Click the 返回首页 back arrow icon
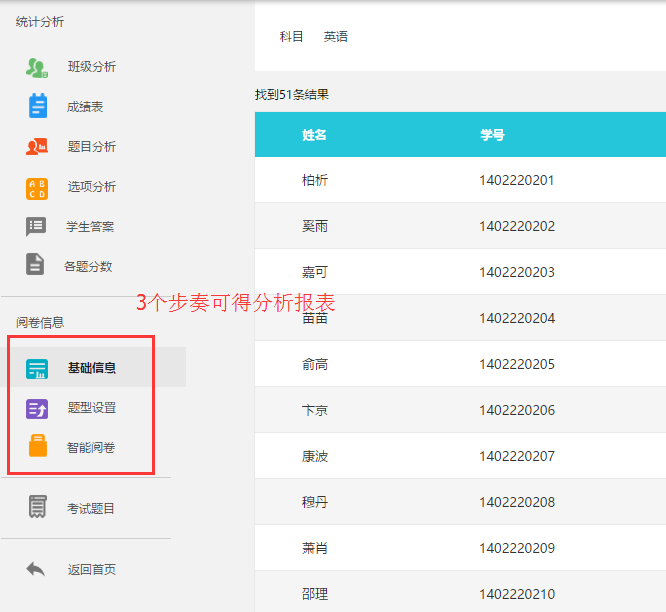Viewport: 666px width, 612px height. [x=36, y=569]
